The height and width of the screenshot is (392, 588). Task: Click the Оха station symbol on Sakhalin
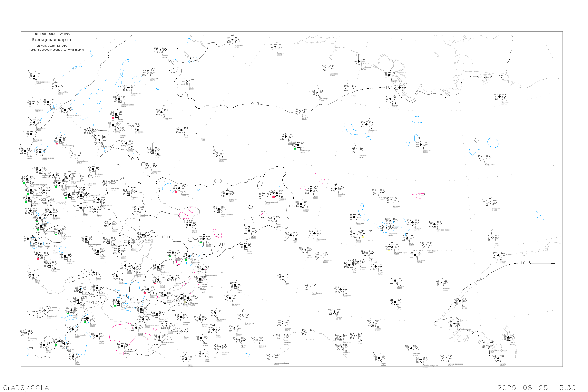pyautogui.click(x=508, y=337)
